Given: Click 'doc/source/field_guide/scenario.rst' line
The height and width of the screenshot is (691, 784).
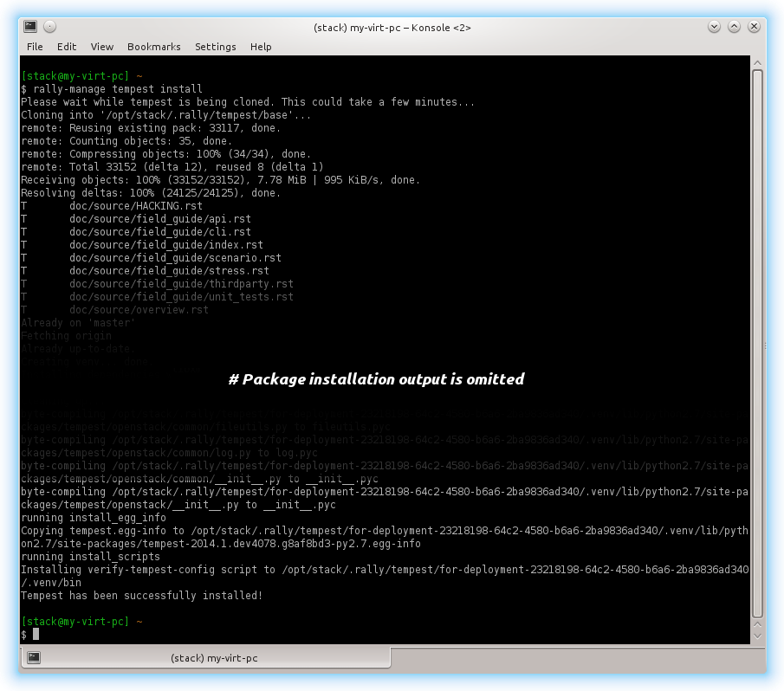Looking at the screenshot, I should point(151,258).
